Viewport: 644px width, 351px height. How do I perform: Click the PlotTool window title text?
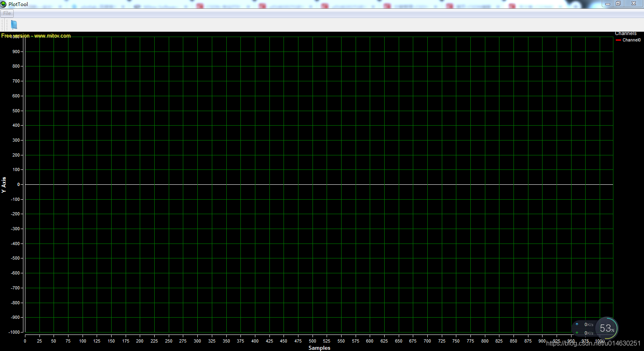(x=18, y=4)
